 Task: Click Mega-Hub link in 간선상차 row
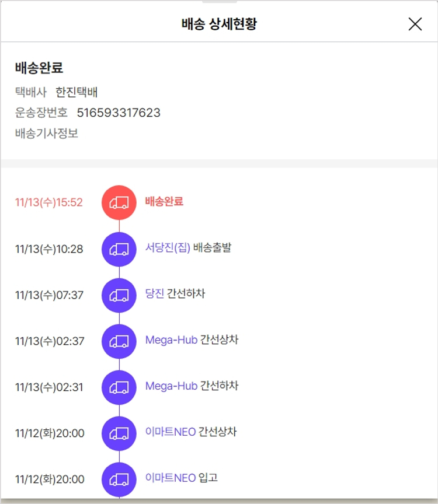coord(171,340)
